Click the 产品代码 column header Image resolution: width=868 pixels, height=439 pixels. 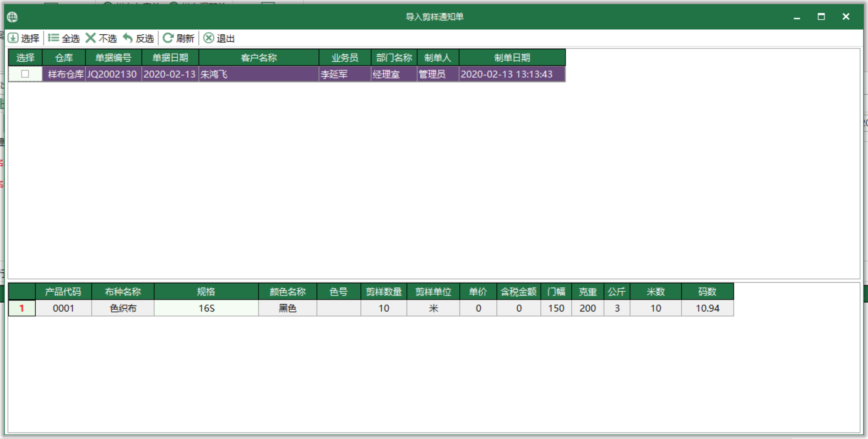point(64,292)
